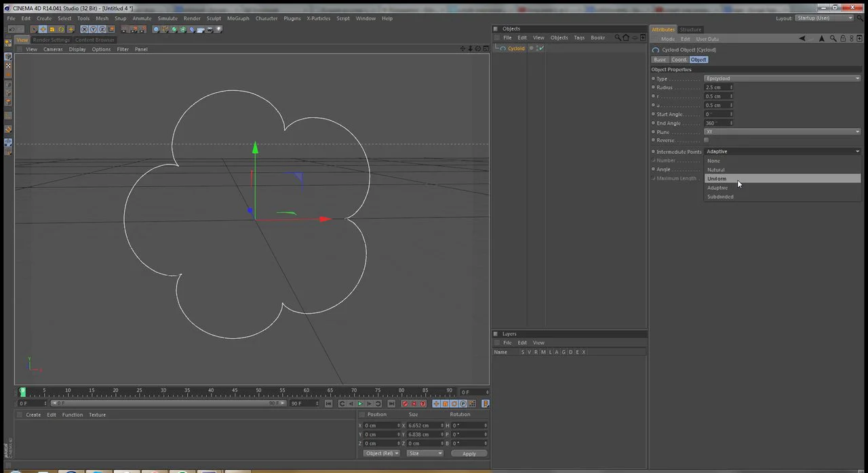This screenshot has height=473, width=868.
Task: Switch to the Render Settings tab
Action: [52, 40]
